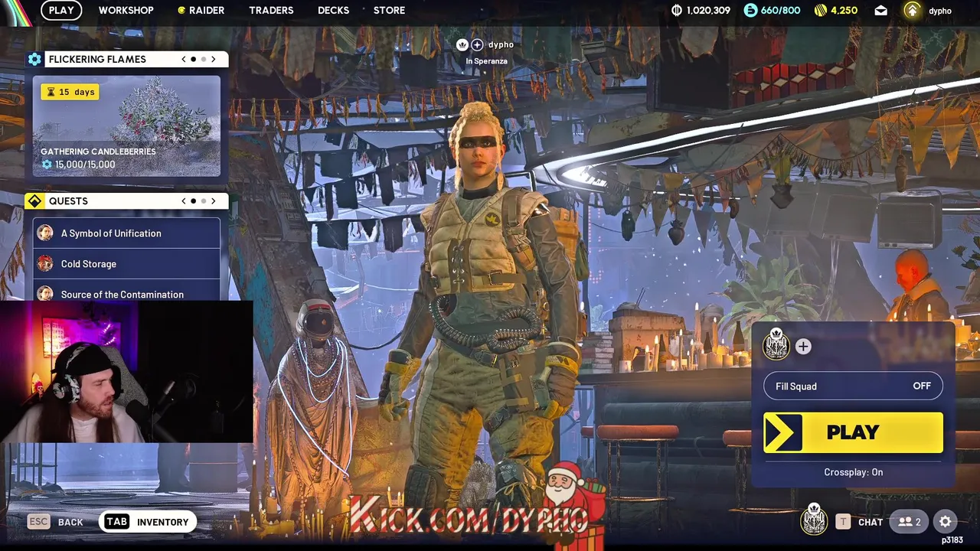Open the social friends list showing 2
This screenshot has height=551, width=980.
point(910,522)
